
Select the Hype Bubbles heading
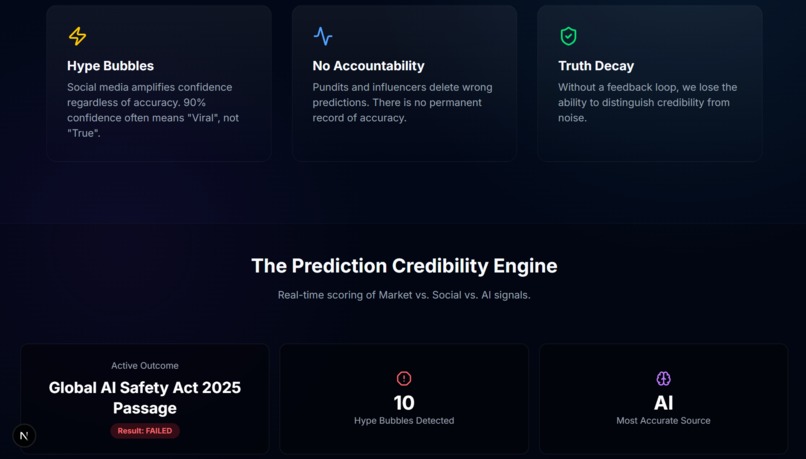coord(111,66)
